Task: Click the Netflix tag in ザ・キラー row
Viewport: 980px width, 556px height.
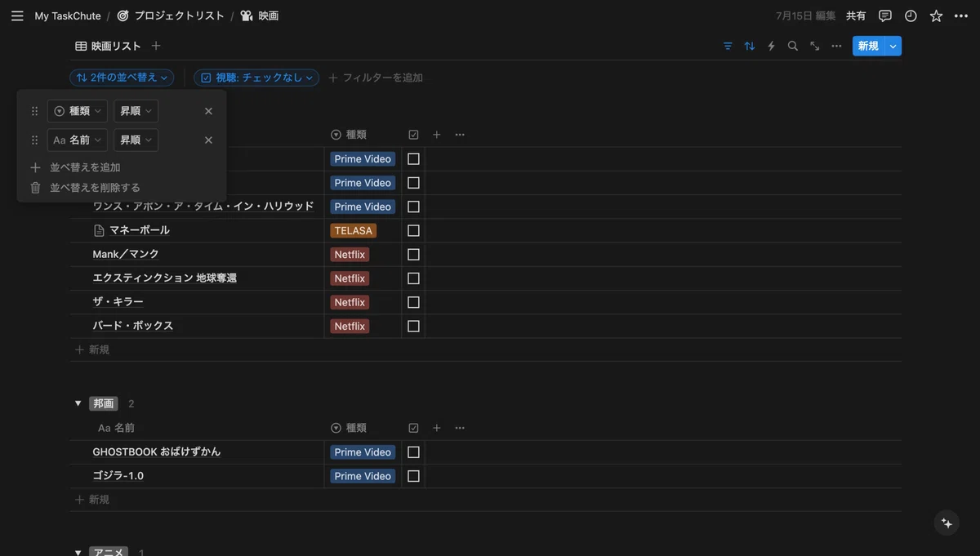Action: [350, 302]
